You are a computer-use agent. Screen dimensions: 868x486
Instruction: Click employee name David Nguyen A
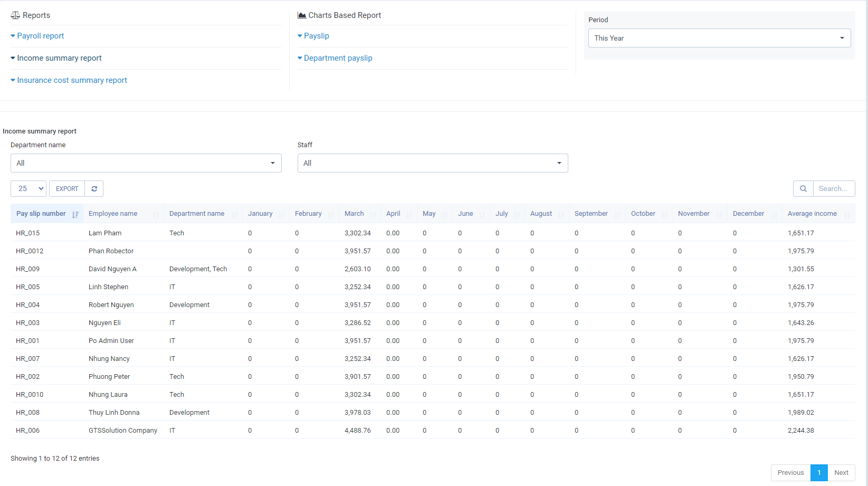click(112, 269)
